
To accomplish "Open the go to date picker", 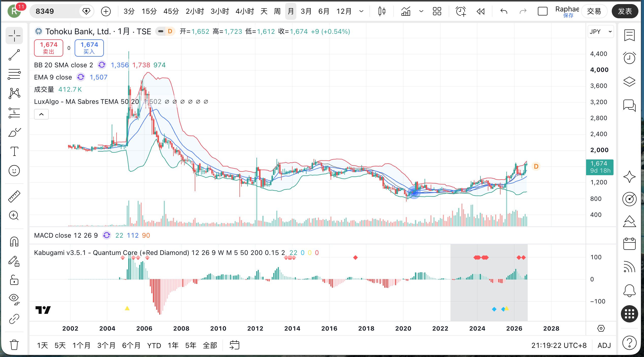I will (x=234, y=345).
